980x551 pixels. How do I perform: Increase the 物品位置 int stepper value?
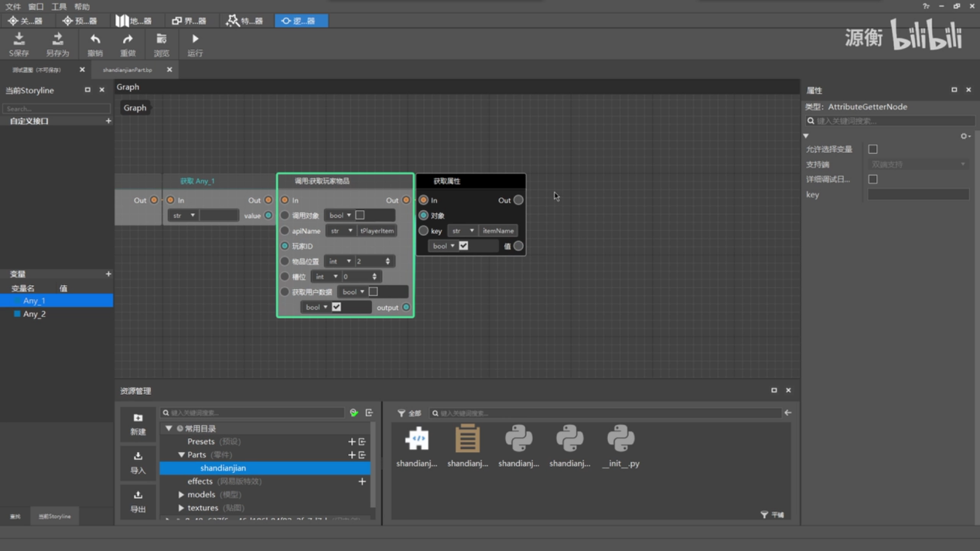(x=388, y=259)
